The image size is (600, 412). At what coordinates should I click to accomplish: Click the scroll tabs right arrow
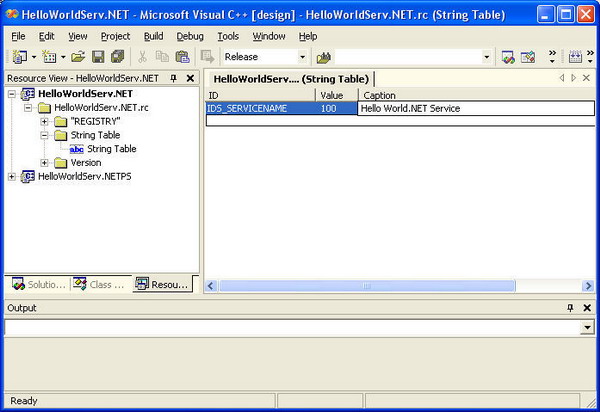pos(573,78)
